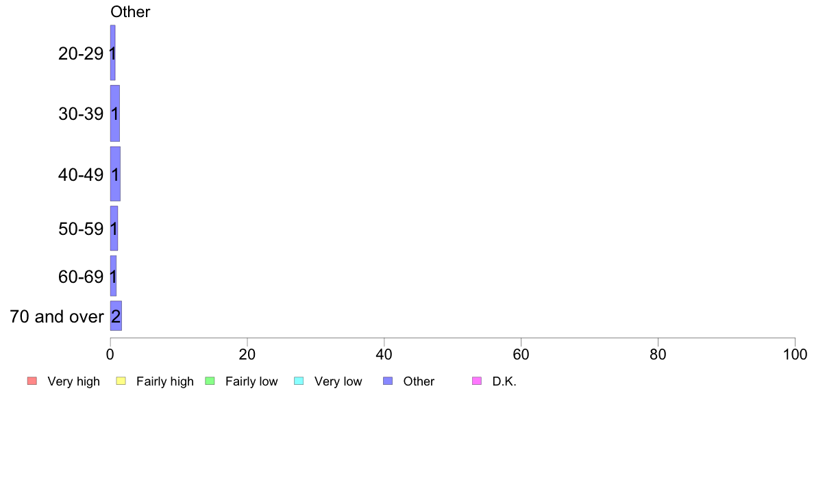Click the Very high red legend swatch

point(32,381)
